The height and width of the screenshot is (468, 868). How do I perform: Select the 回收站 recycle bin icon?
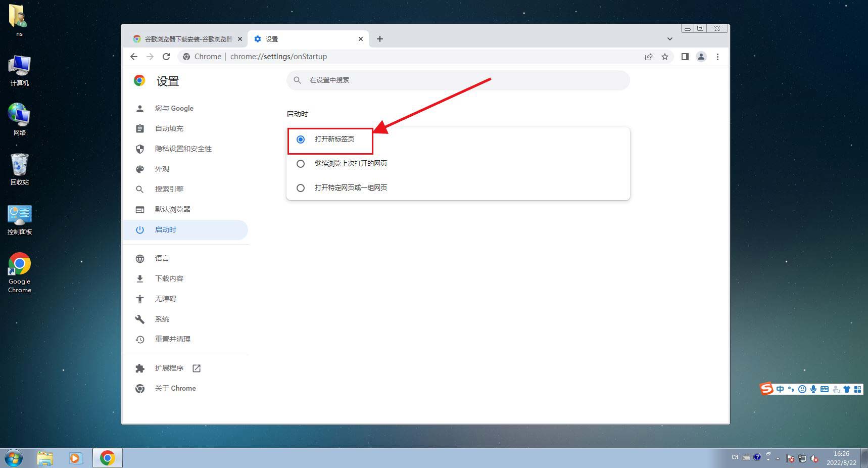coord(19,169)
